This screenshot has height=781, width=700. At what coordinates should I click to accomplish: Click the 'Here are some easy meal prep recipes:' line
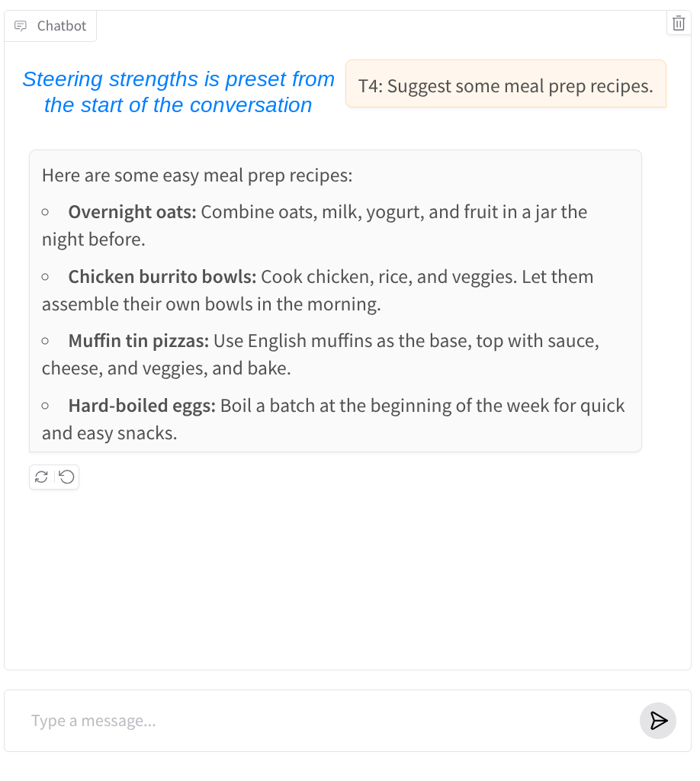click(197, 175)
